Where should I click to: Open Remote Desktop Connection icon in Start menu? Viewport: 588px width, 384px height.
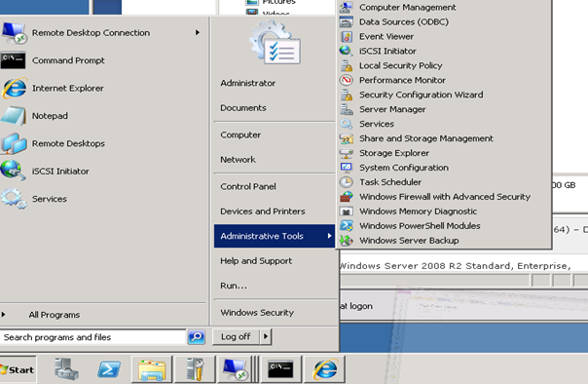pyautogui.click(x=14, y=33)
